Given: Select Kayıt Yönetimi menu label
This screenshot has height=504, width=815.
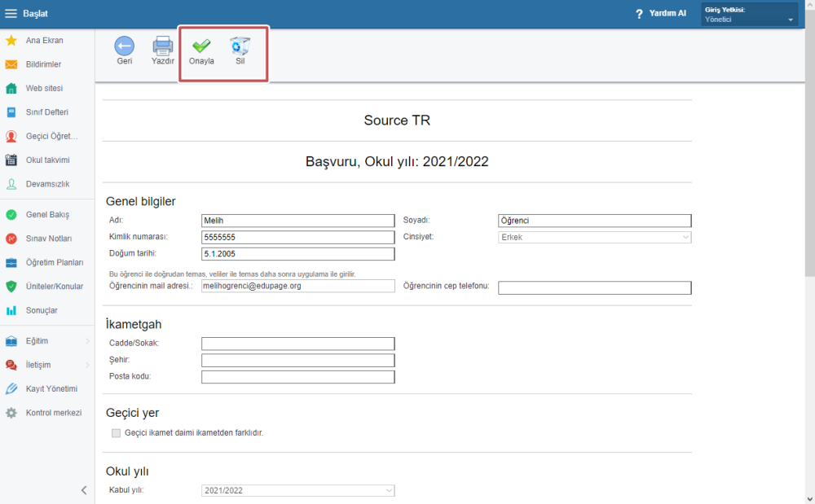Looking at the screenshot, I should 51,388.
